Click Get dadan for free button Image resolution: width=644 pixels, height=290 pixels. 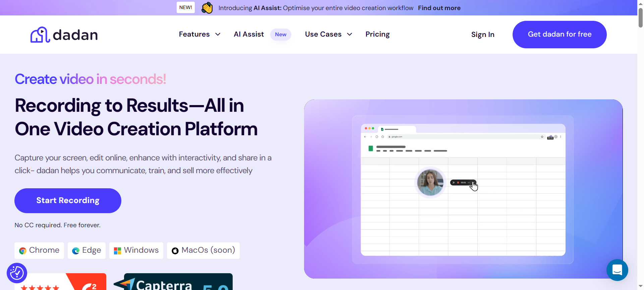(559, 34)
